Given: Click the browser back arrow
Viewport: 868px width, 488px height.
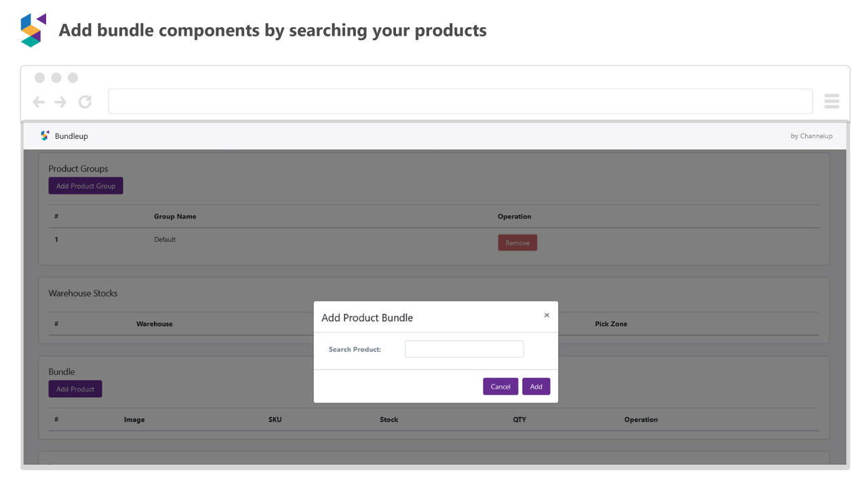Looking at the screenshot, I should 39,101.
